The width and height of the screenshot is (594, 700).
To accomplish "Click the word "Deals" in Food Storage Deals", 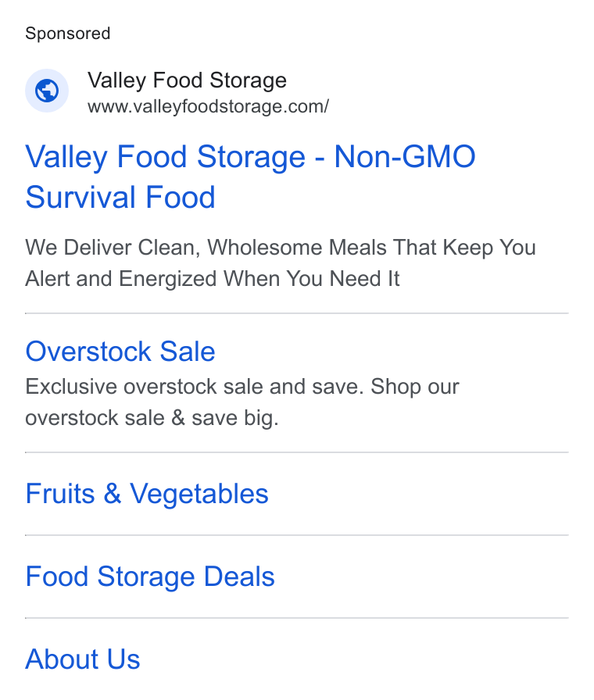I will [239, 577].
